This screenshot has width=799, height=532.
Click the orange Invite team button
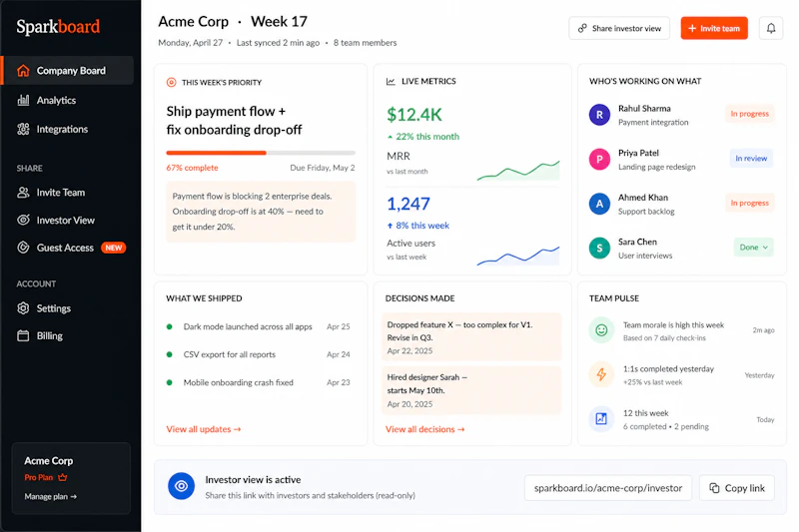click(714, 28)
